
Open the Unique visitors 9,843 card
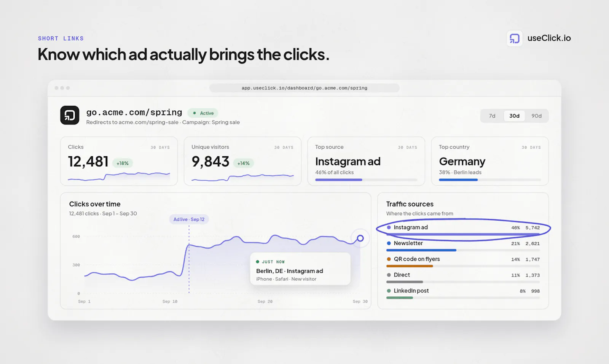pyautogui.click(x=242, y=161)
